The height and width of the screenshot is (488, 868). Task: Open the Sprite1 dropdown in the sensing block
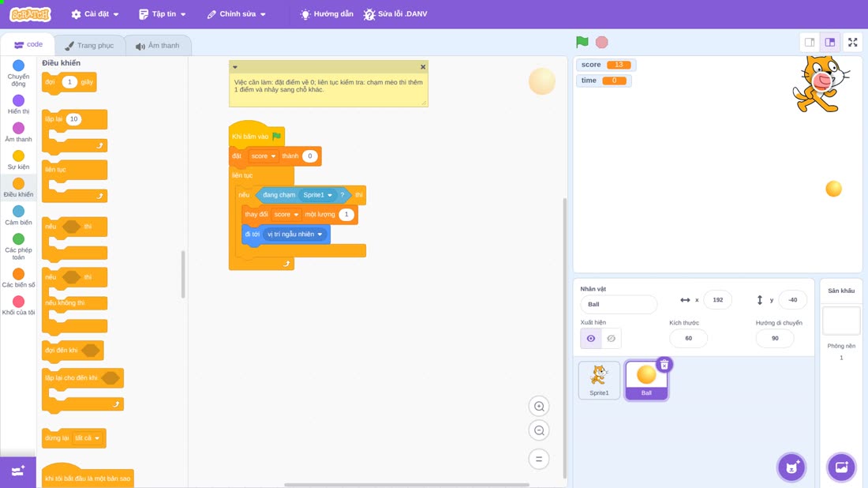click(317, 195)
